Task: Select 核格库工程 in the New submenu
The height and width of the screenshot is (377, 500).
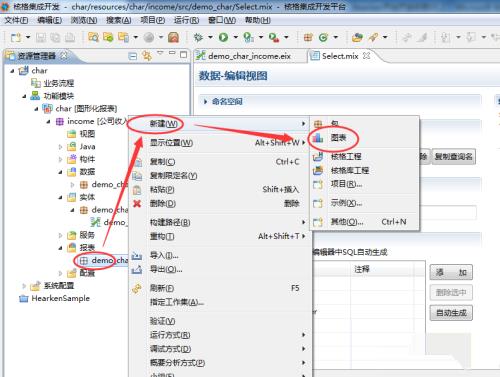Action: pos(364,170)
